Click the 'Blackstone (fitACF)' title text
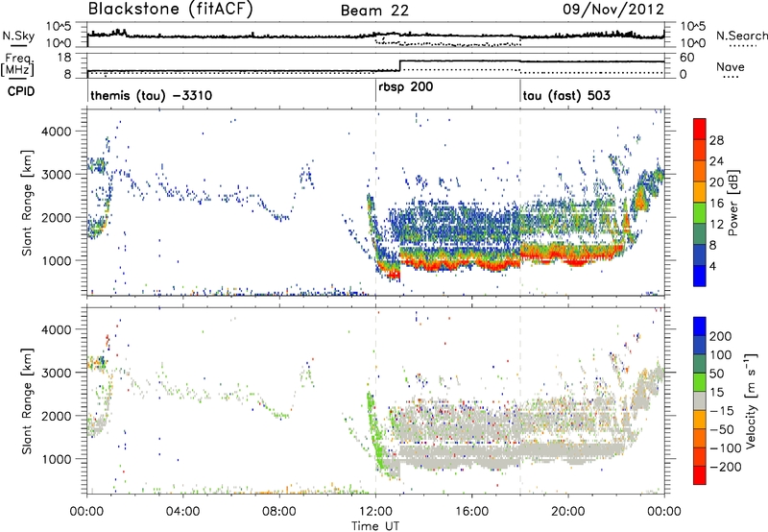 click(x=171, y=10)
